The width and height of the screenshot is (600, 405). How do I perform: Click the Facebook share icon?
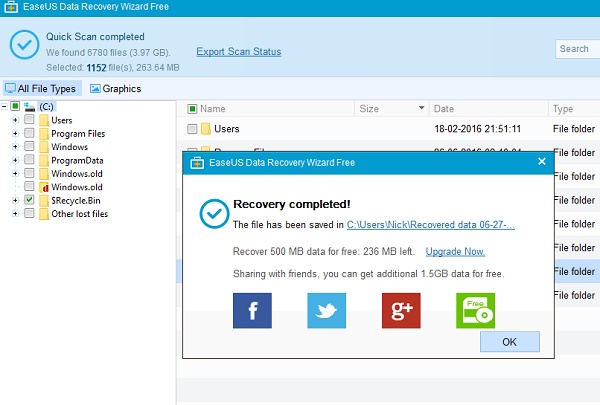252,310
